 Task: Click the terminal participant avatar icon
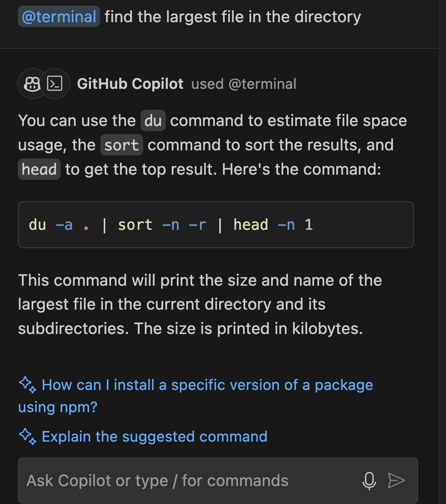pyautogui.click(x=55, y=84)
